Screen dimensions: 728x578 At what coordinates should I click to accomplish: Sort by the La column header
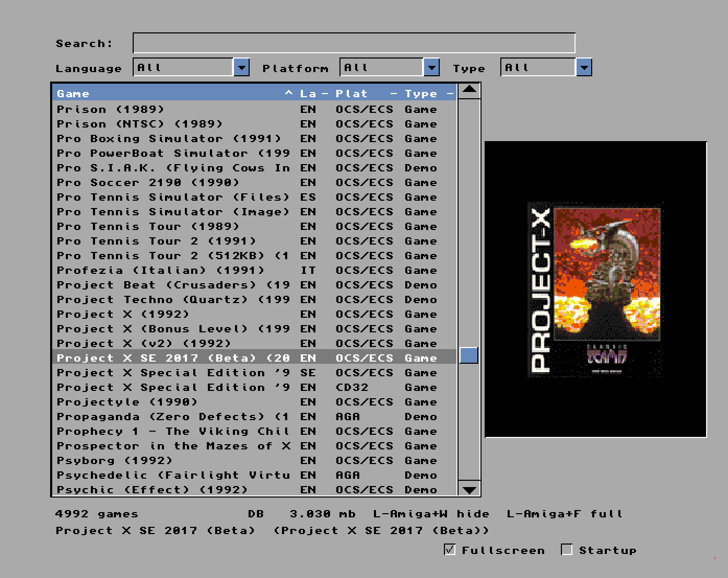[314, 94]
